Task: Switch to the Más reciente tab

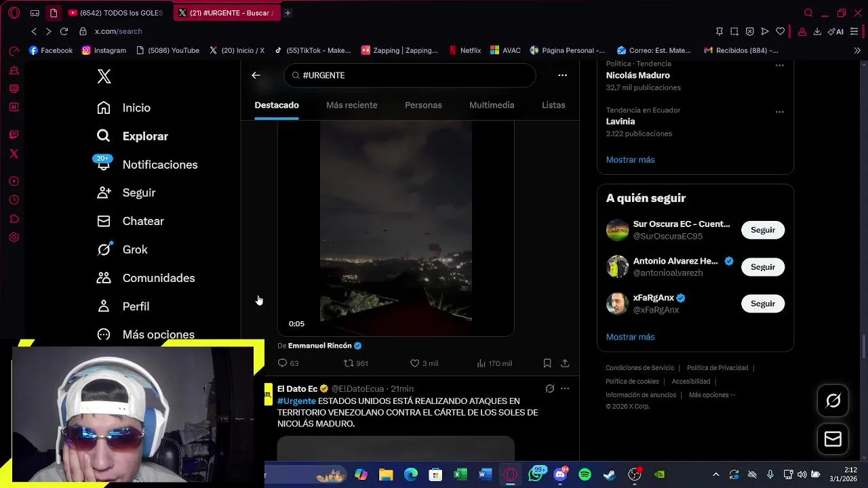Action: tap(352, 105)
